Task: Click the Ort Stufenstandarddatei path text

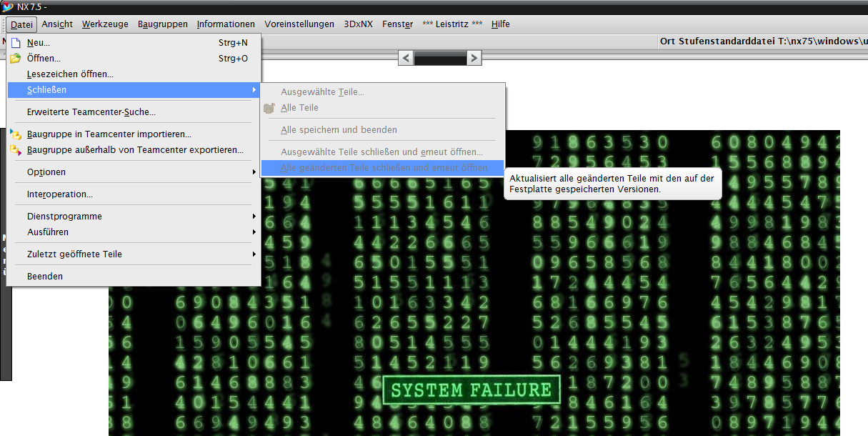Action: click(x=764, y=41)
